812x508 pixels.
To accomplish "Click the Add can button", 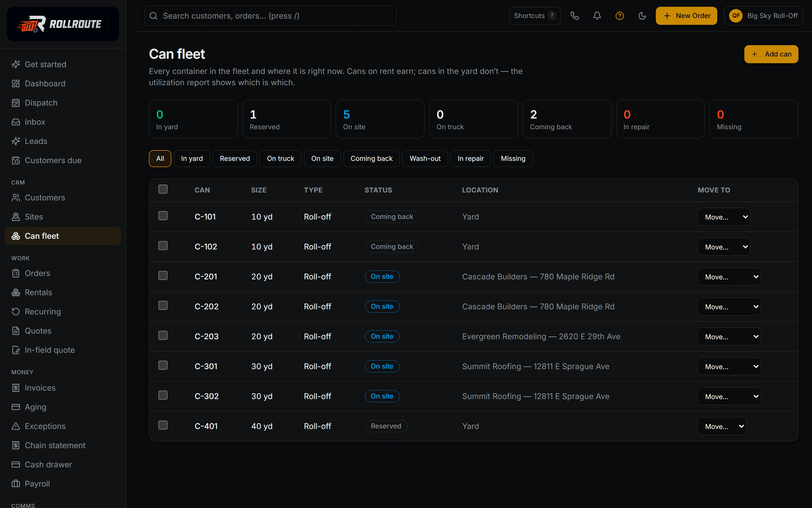I will coord(771,54).
